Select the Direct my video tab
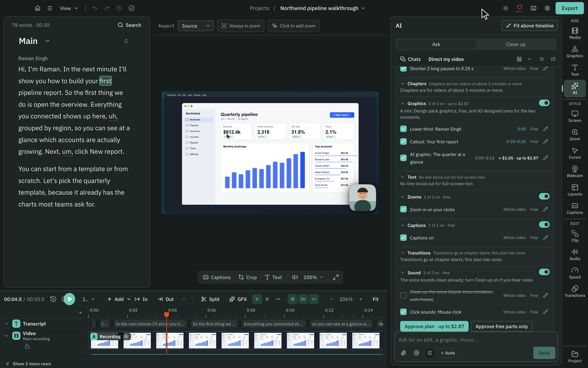This screenshot has height=368, width=588. tap(446, 59)
